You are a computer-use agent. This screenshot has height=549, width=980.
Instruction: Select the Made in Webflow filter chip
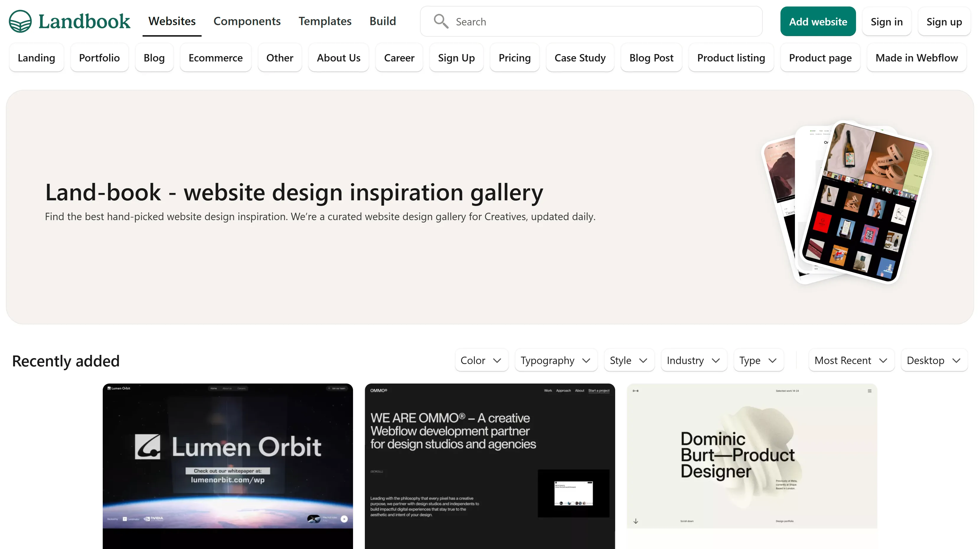916,58
